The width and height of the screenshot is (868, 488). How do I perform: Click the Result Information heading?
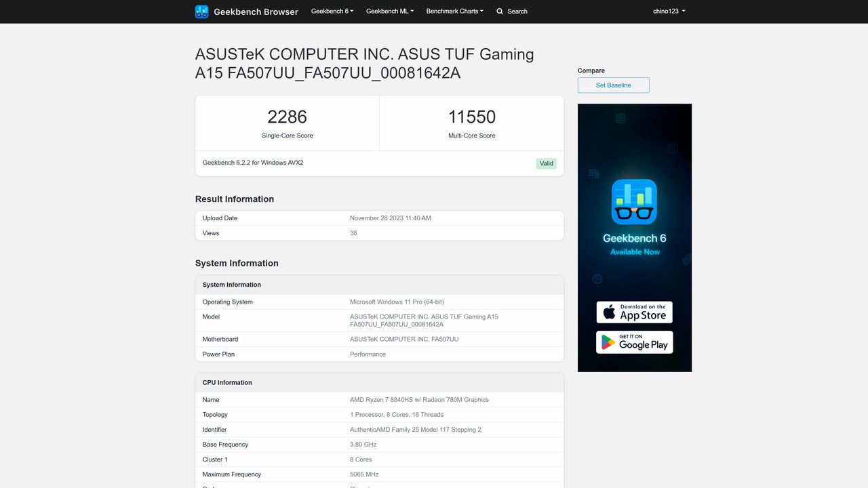pyautogui.click(x=235, y=199)
